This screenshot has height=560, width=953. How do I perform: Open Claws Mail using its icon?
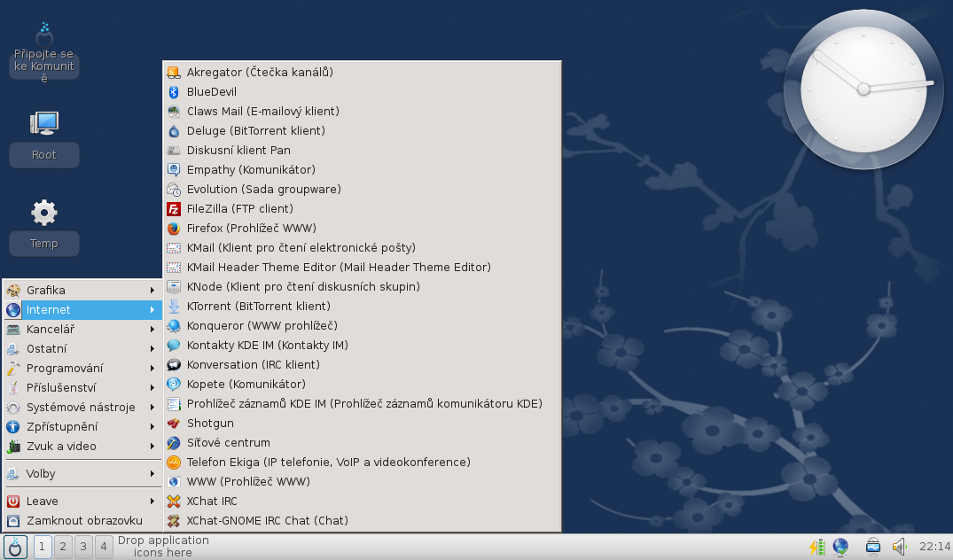click(x=174, y=111)
